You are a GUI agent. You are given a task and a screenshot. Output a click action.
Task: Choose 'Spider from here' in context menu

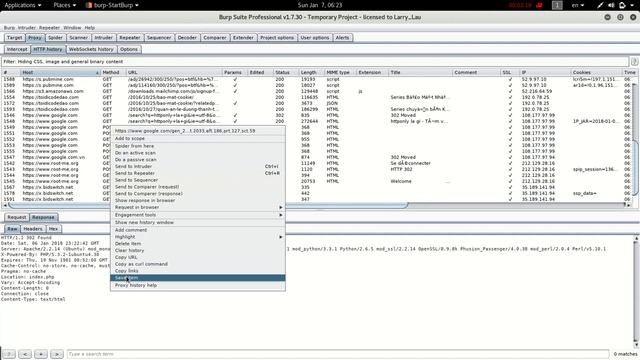198,146
